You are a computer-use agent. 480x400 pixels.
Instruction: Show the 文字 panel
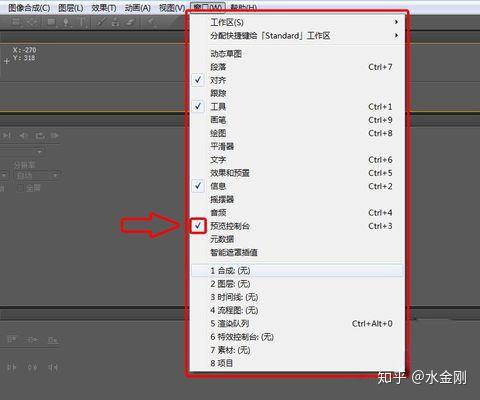pyautogui.click(x=297, y=160)
